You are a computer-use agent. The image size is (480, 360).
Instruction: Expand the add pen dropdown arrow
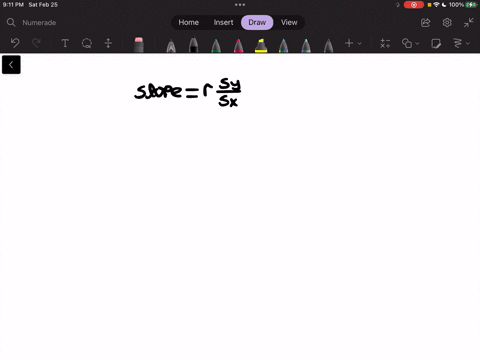(x=359, y=43)
